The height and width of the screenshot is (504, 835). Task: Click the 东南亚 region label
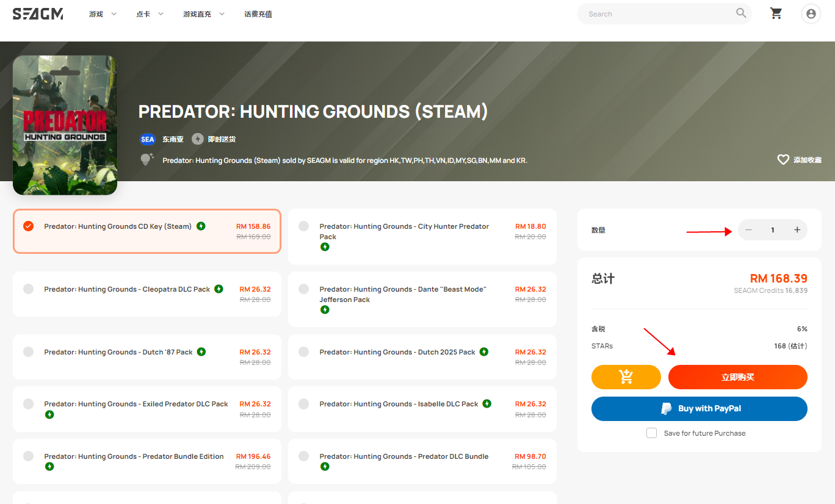pyautogui.click(x=173, y=139)
